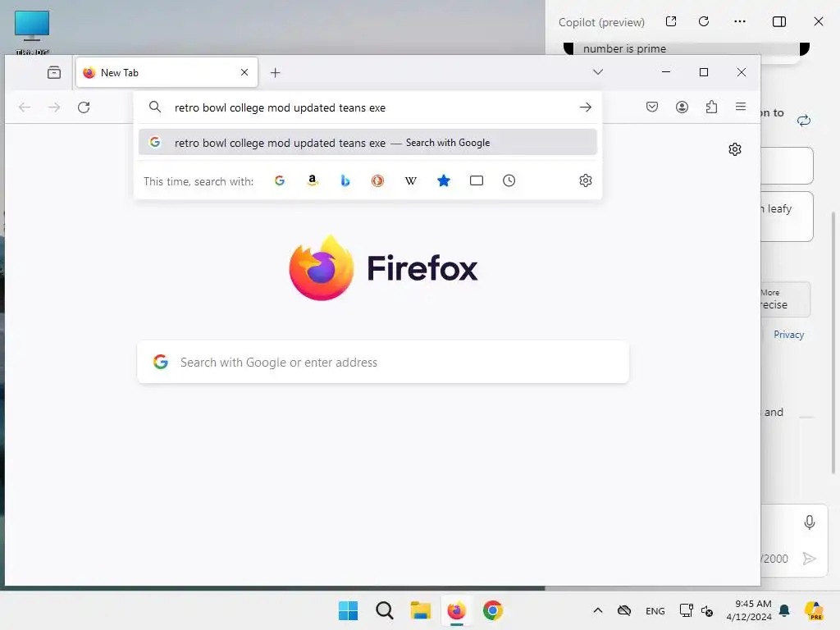
Task: Select the This PC desktop icon
Action: 32,32
